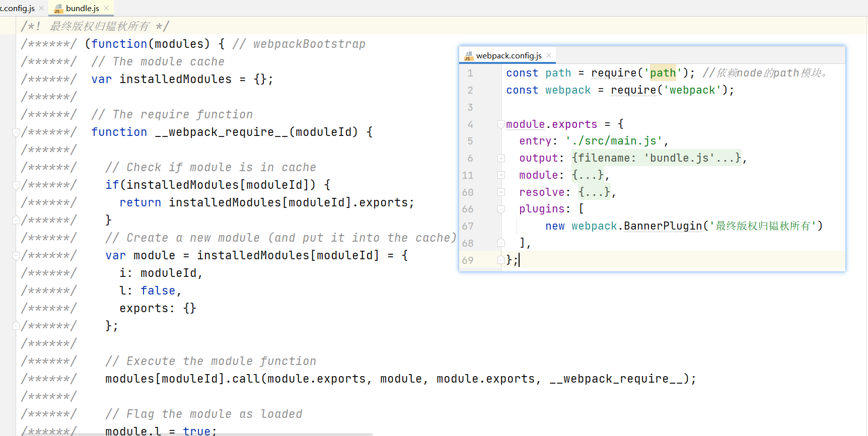Collapse the __webpack_require__ function fold marker
The width and height of the screenshot is (868, 436).
coord(16,132)
